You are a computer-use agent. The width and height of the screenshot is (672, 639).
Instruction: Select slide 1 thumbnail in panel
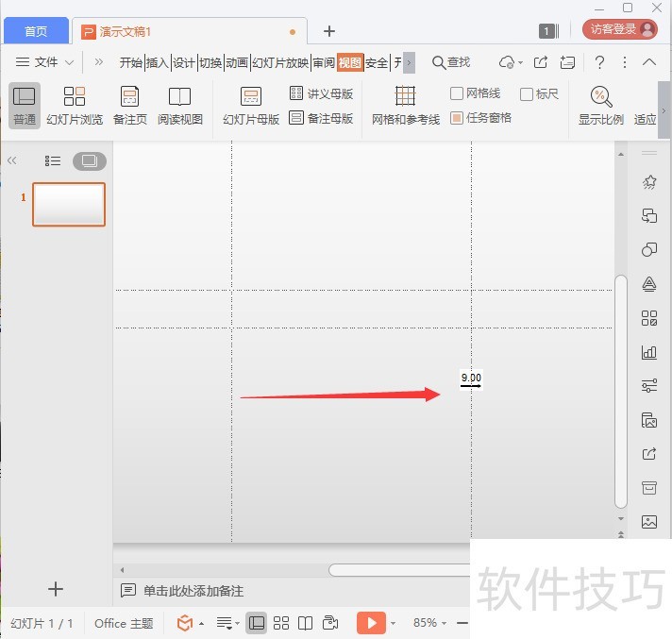pyautogui.click(x=69, y=204)
